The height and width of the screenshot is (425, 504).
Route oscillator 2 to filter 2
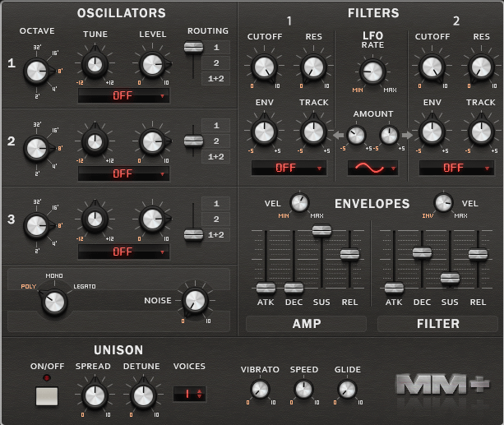(x=216, y=141)
